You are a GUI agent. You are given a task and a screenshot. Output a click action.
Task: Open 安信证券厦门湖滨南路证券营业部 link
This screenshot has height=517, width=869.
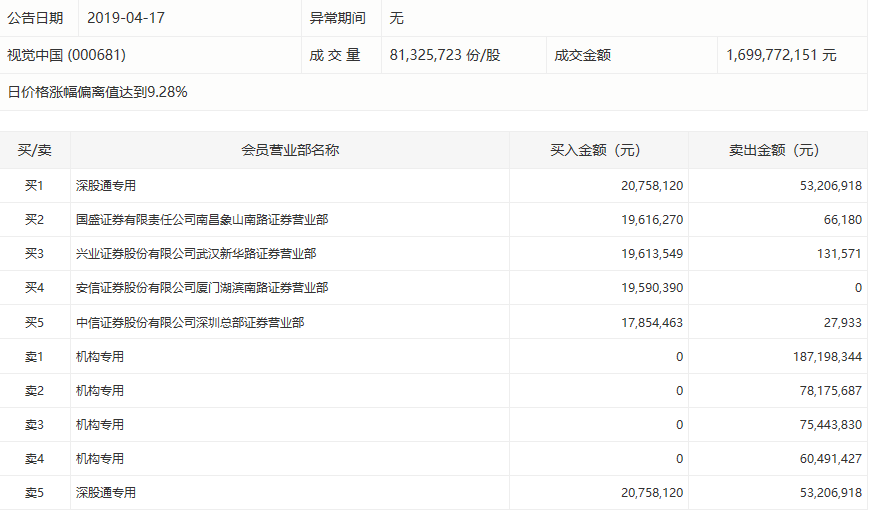202,288
